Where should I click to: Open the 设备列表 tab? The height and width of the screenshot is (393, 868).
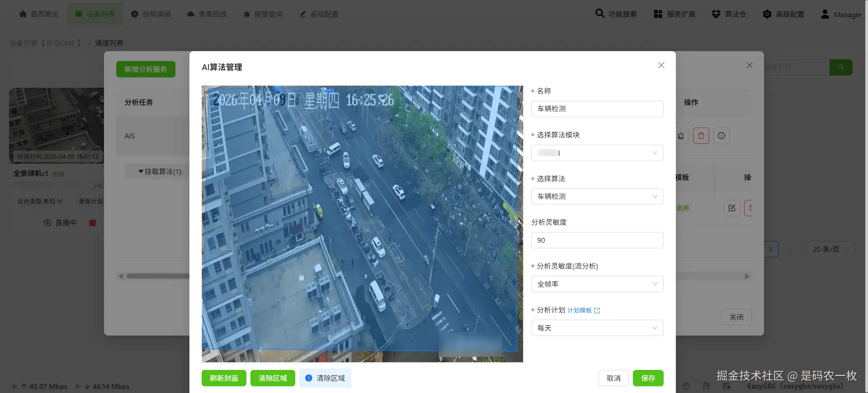click(x=95, y=14)
